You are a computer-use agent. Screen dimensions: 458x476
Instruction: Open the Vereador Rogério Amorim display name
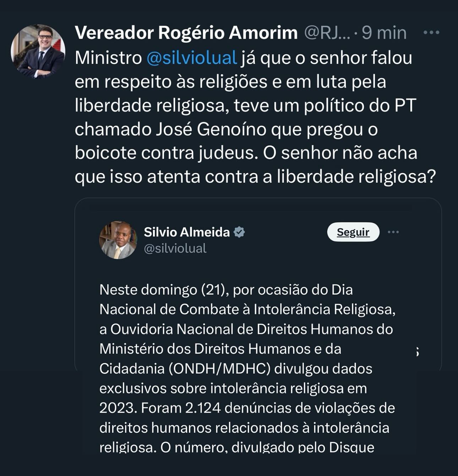[186, 33]
